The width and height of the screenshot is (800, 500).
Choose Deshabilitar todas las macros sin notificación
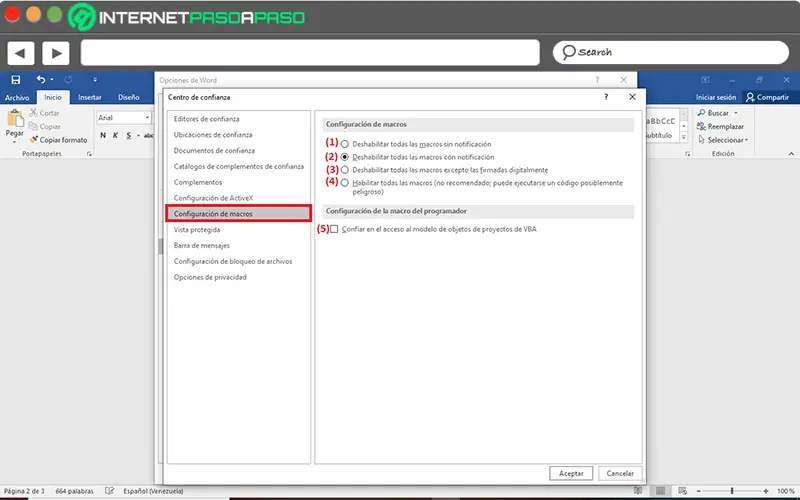345,144
